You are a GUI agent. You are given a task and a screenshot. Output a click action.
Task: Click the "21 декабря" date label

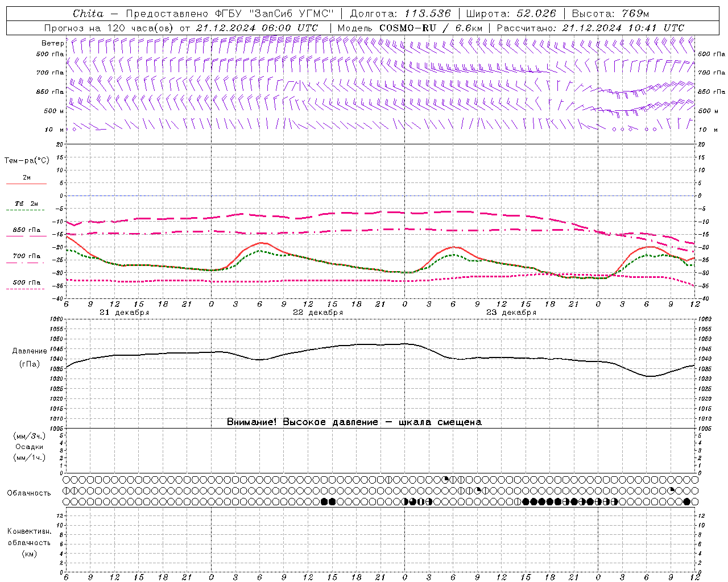click(125, 313)
